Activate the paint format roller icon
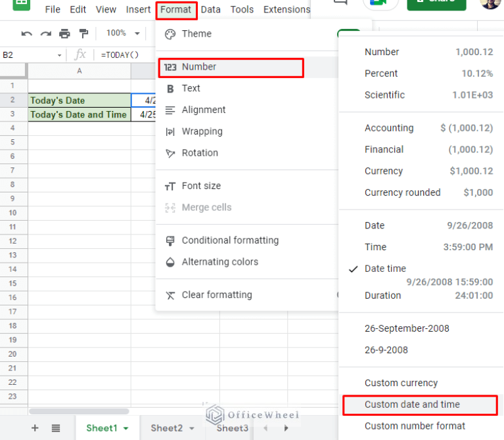 pyautogui.click(x=83, y=33)
